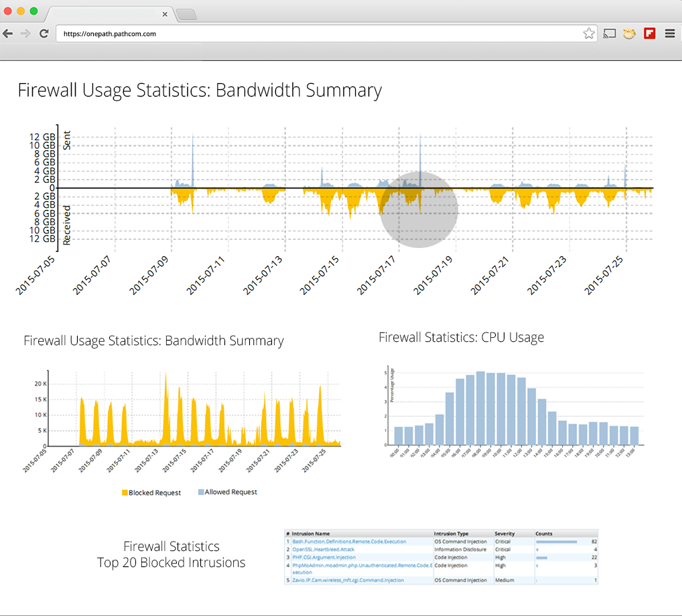Click the count bar for Bash intrusion row
The height and width of the screenshot is (616, 682).
pyautogui.click(x=556, y=542)
